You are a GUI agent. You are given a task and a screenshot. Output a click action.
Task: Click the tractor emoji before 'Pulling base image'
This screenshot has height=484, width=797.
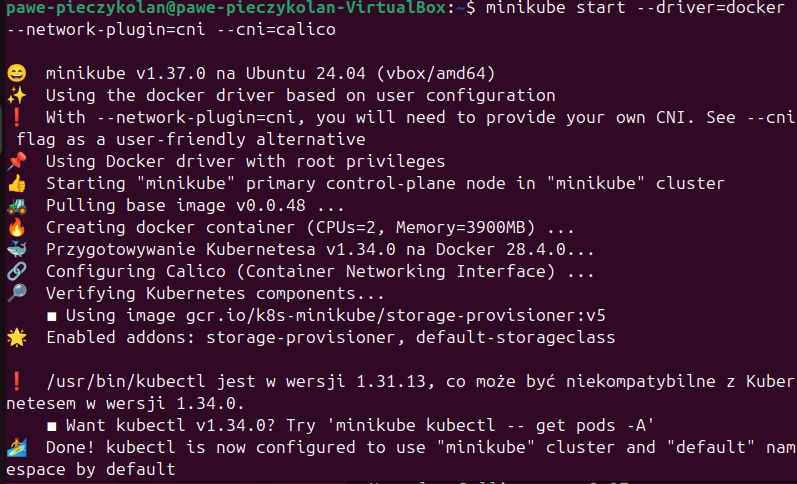pyautogui.click(x=16, y=205)
